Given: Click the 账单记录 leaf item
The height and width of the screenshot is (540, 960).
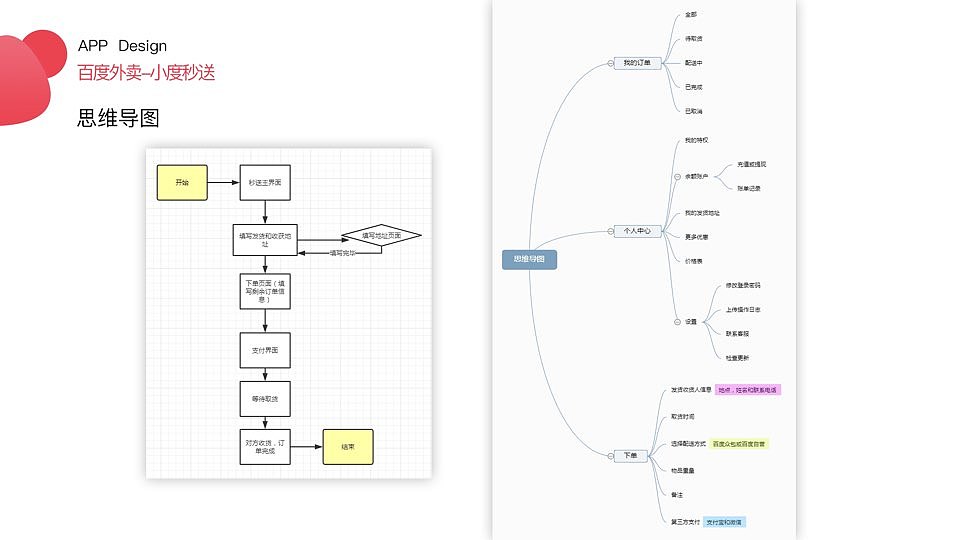Looking at the screenshot, I should click(x=749, y=189).
